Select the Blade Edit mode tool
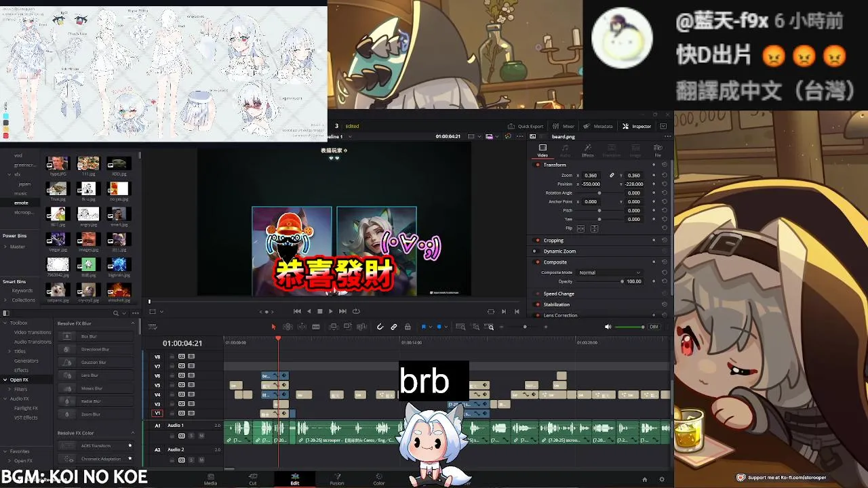 [316, 327]
